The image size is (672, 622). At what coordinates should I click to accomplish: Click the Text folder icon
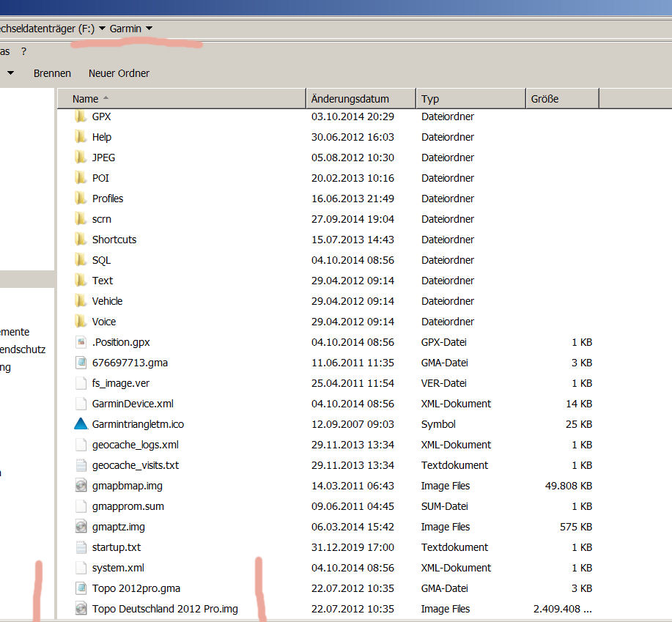coord(80,281)
